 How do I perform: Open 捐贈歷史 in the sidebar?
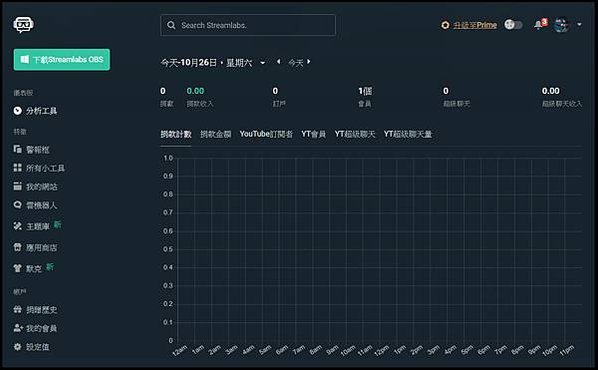coord(42,310)
